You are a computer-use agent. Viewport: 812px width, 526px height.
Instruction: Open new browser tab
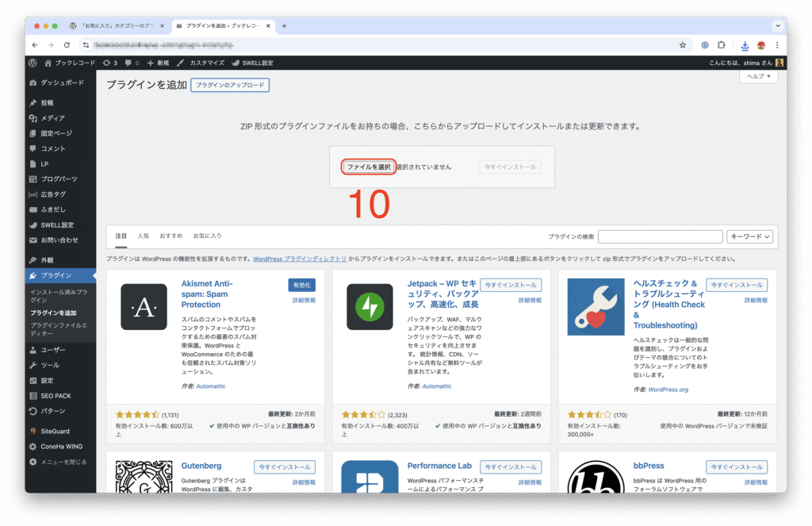point(284,26)
